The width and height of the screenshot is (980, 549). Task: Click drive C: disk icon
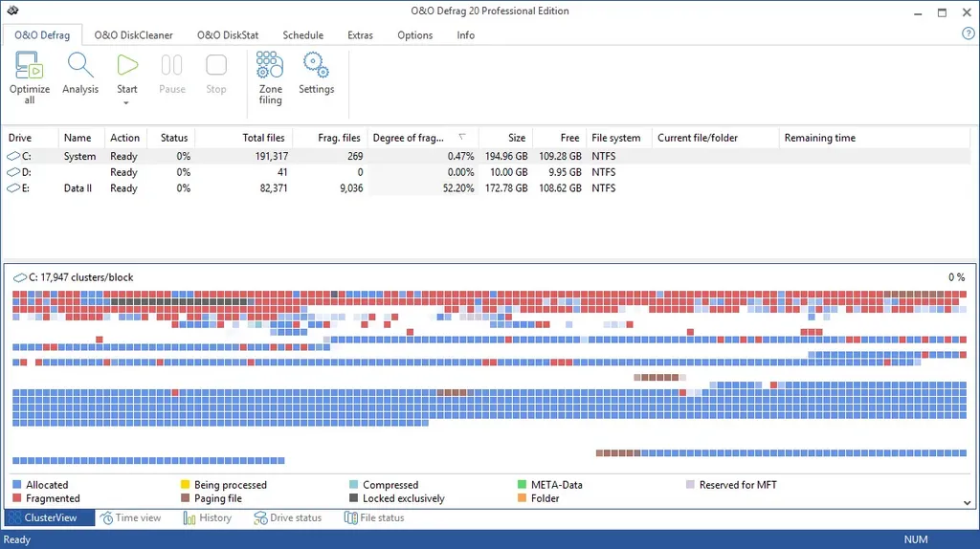[13, 156]
